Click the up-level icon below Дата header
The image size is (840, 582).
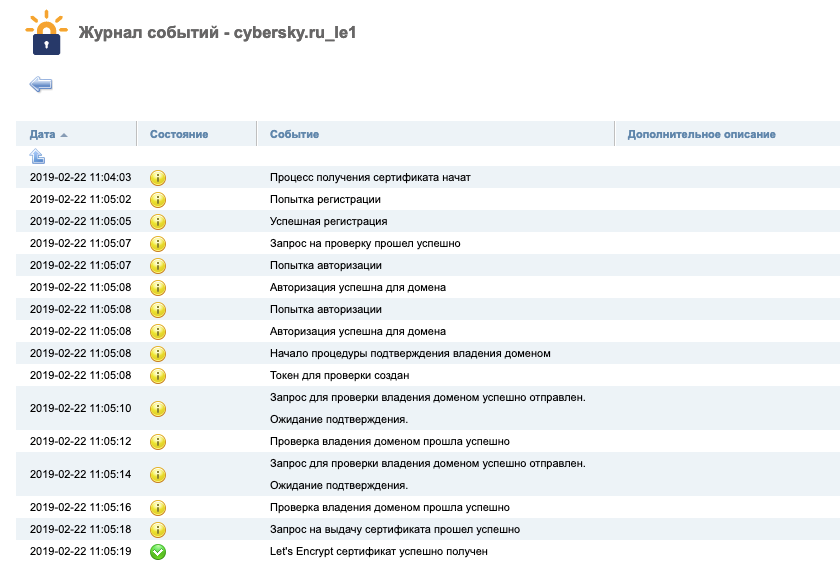point(37,156)
